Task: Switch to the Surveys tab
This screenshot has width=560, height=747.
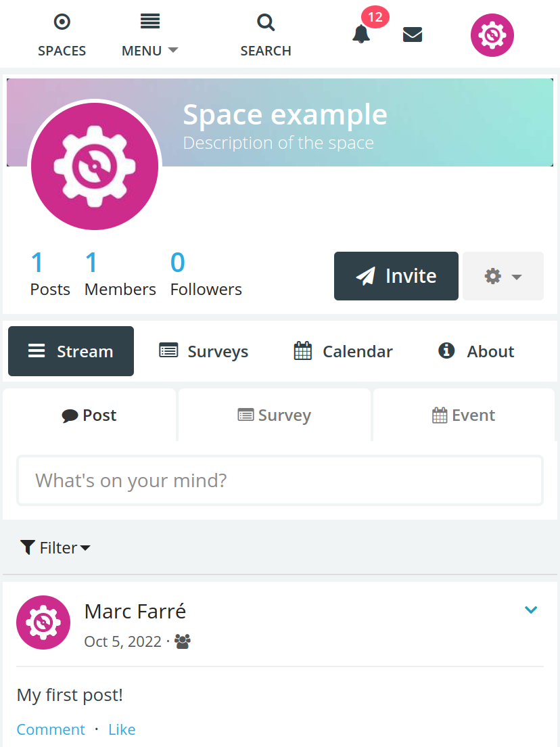Action: tap(204, 351)
